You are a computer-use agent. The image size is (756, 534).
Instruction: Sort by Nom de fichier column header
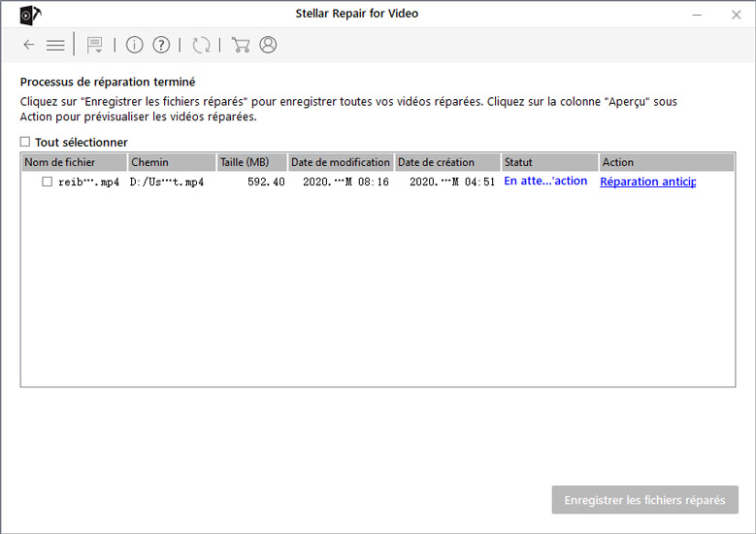tap(75, 162)
